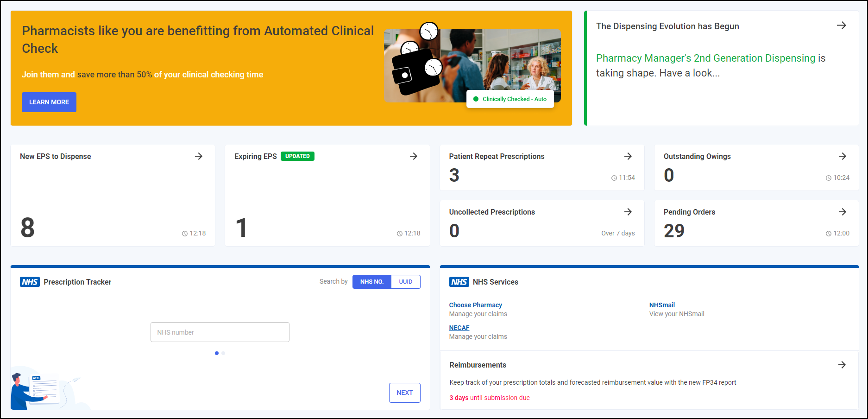Follow the NHSmail link
This screenshot has height=419, width=868.
coord(662,305)
